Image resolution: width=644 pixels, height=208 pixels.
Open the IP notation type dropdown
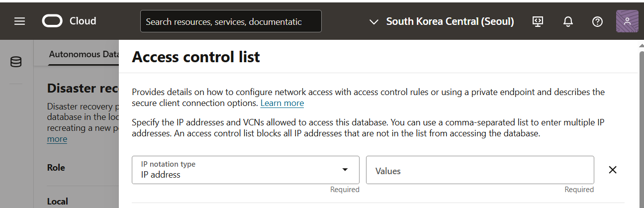(x=246, y=170)
